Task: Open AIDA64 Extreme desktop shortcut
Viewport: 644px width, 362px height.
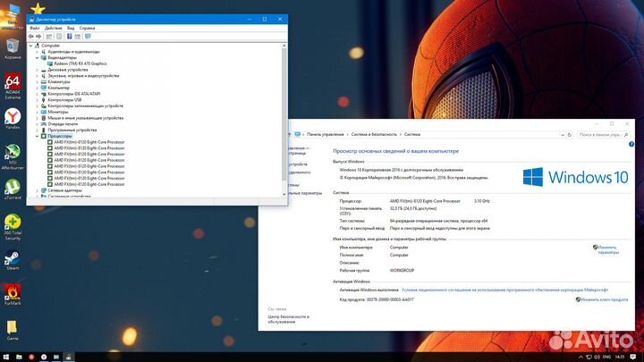Action: click(x=13, y=86)
